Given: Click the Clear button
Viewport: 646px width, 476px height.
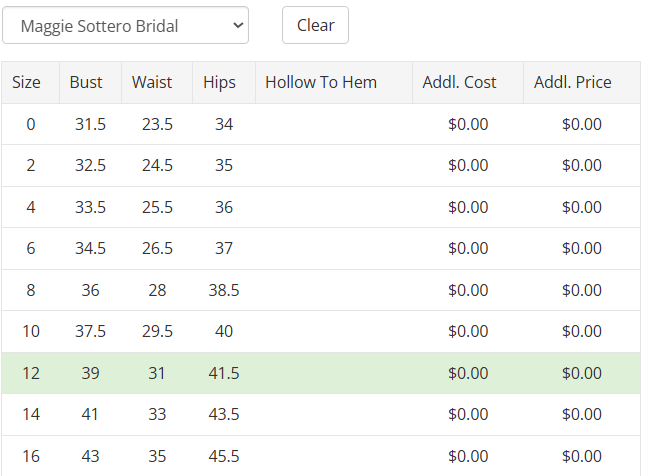Looking at the screenshot, I should pos(315,26).
